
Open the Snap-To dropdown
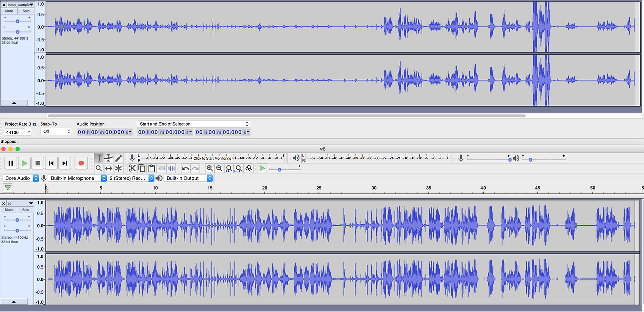tap(55, 131)
